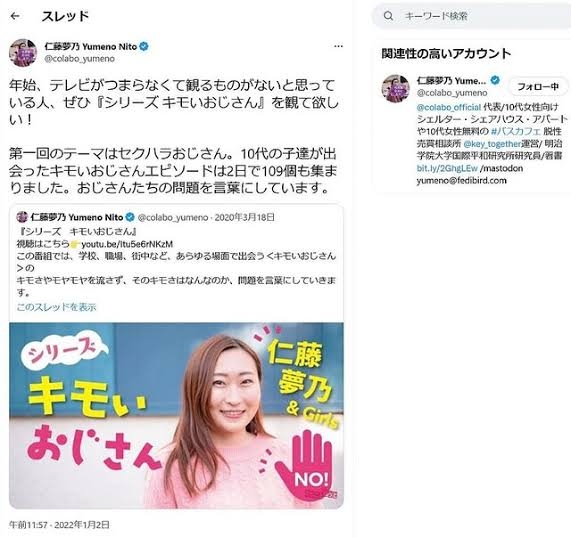Click the search magnifier icon

coord(389,16)
